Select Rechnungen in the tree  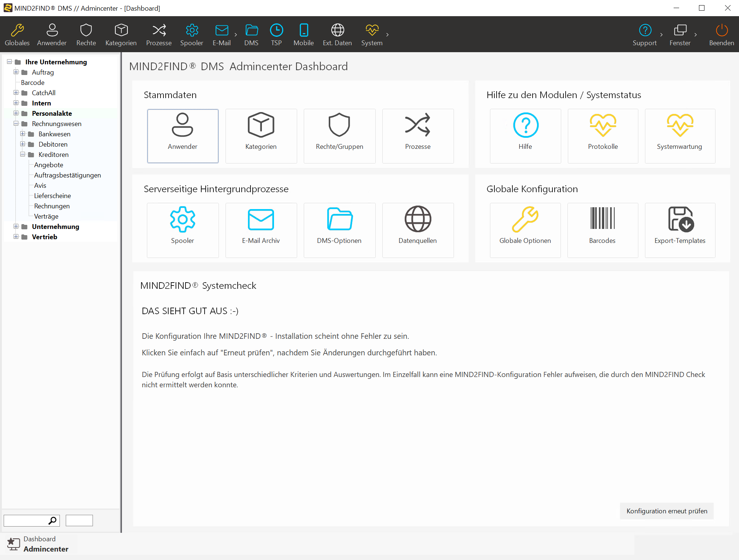coord(52,206)
